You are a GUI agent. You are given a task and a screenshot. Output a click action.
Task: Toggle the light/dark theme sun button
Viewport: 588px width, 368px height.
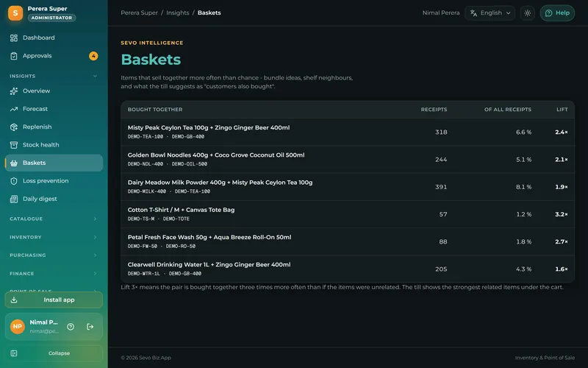[x=527, y=13]
